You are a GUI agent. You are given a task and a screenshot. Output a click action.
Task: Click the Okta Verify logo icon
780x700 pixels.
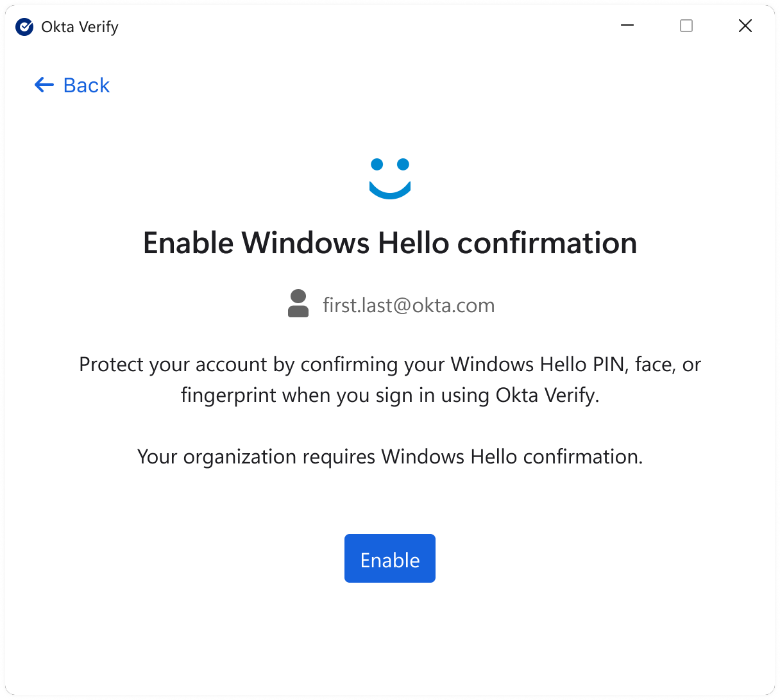point(24,27)
